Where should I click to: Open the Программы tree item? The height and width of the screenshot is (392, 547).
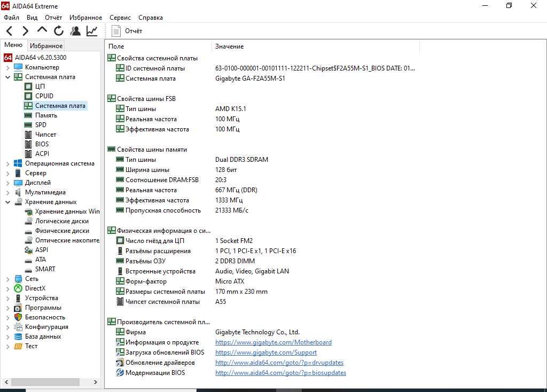(43, 308)
